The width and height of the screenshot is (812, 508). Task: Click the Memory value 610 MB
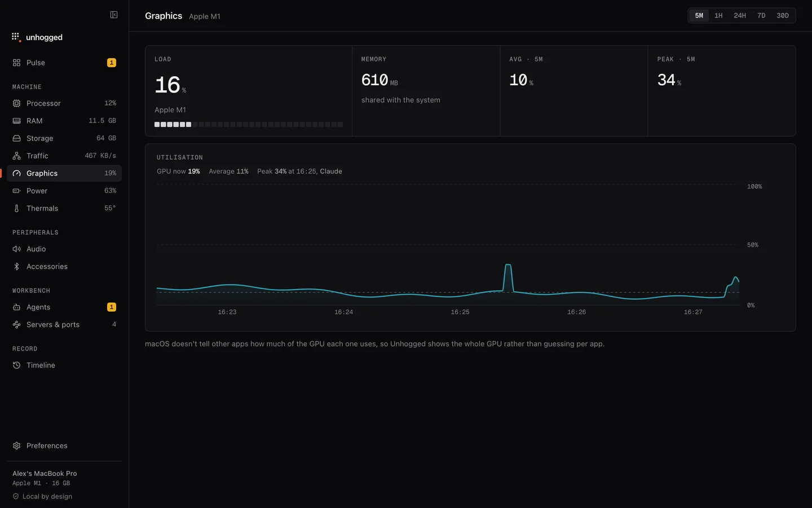pyautogui.click(x=379, y=80)
